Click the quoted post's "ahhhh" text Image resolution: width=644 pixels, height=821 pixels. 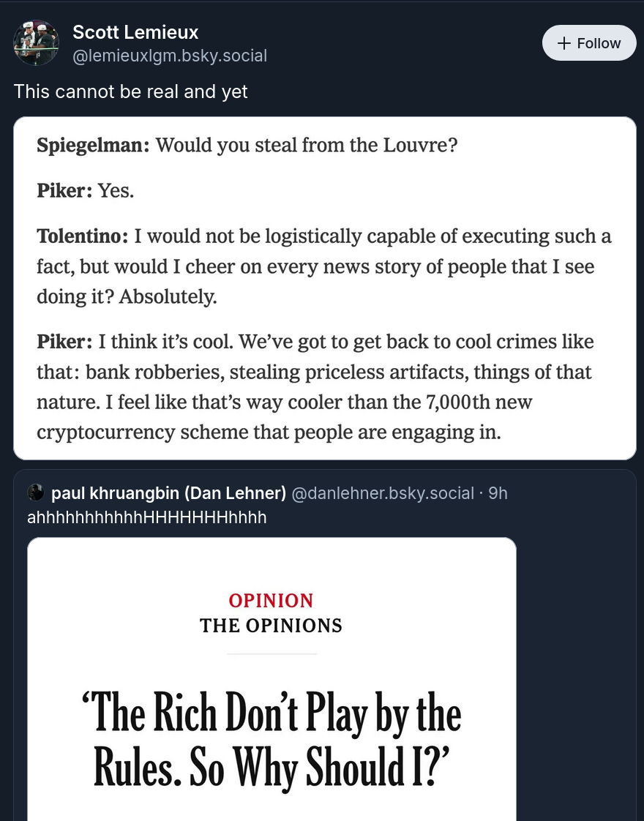pyautogui.click(x=146, y=518)
